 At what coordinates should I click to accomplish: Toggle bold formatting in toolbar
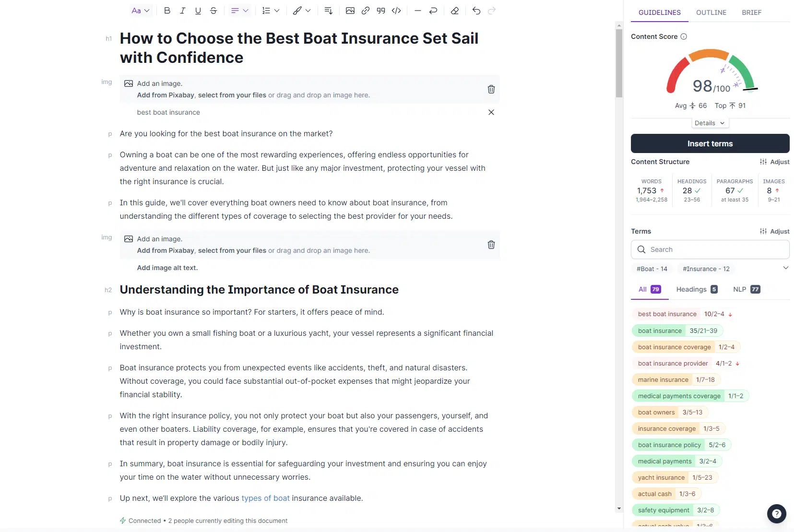click(x=167, y=11)
